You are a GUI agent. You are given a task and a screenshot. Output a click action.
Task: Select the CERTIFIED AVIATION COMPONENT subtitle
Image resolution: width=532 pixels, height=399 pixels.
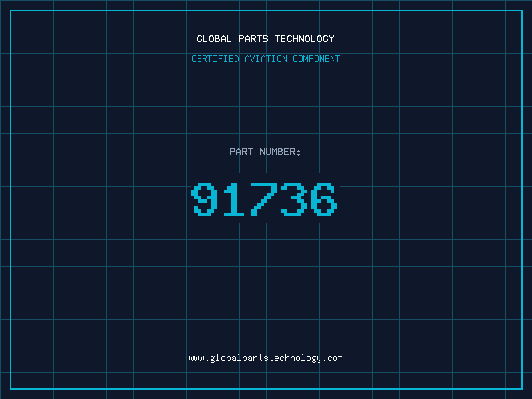pyautogui.click(x=265, y=59)
